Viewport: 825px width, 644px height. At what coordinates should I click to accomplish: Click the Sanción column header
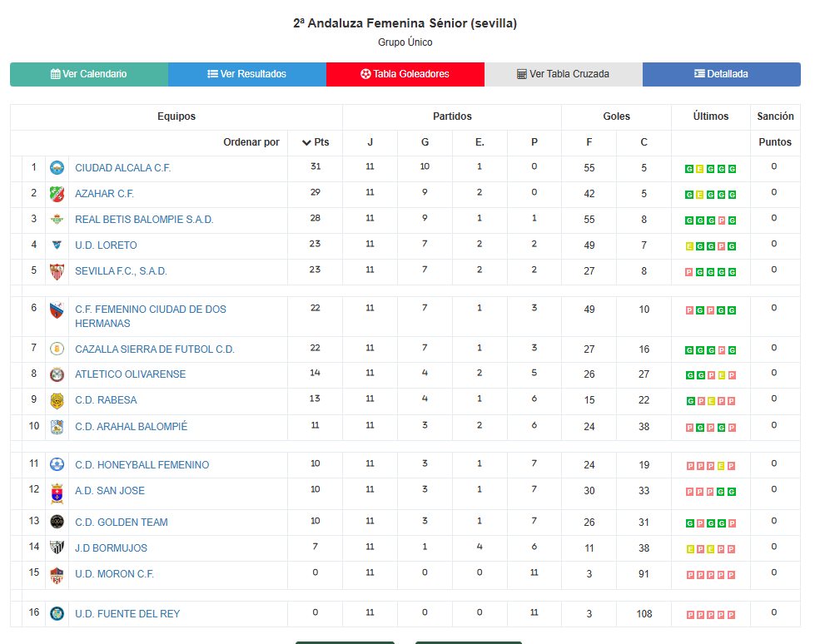[775, 116]
